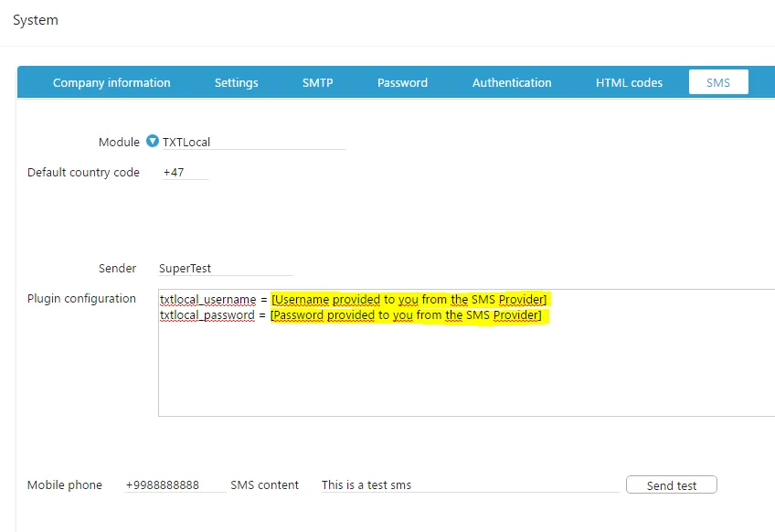Edit the Mobile phone number field
This screenshot has width=775, height=532.
[x=175, y=485]
